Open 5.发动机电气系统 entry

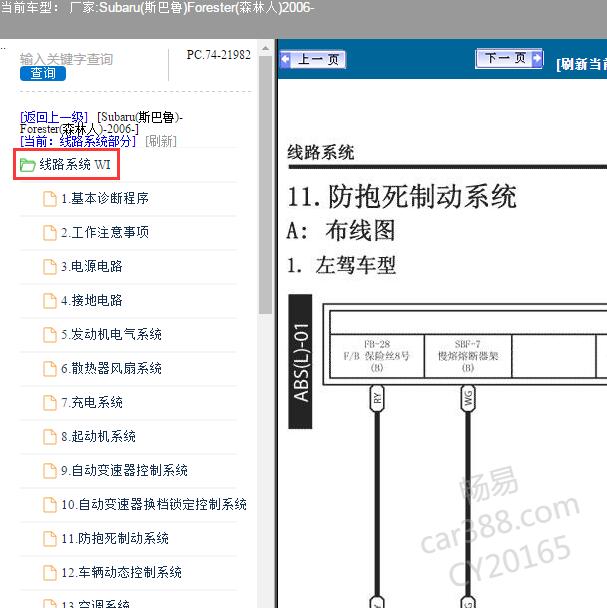[111, 335]
